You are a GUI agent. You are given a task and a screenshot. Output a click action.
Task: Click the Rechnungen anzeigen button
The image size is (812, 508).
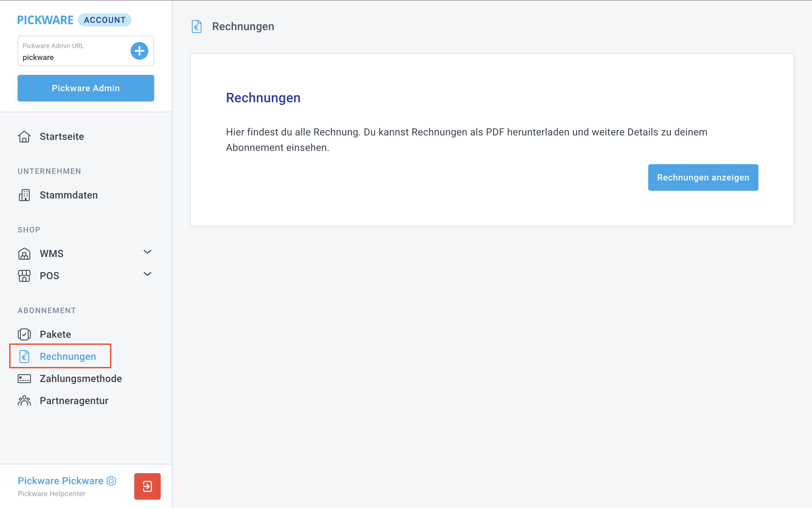coord(703,177)
